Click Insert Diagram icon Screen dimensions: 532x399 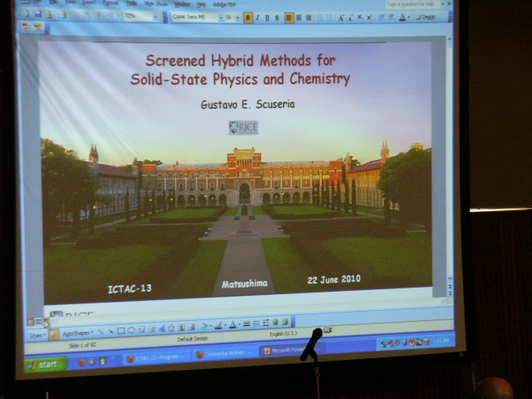(171, 328)
